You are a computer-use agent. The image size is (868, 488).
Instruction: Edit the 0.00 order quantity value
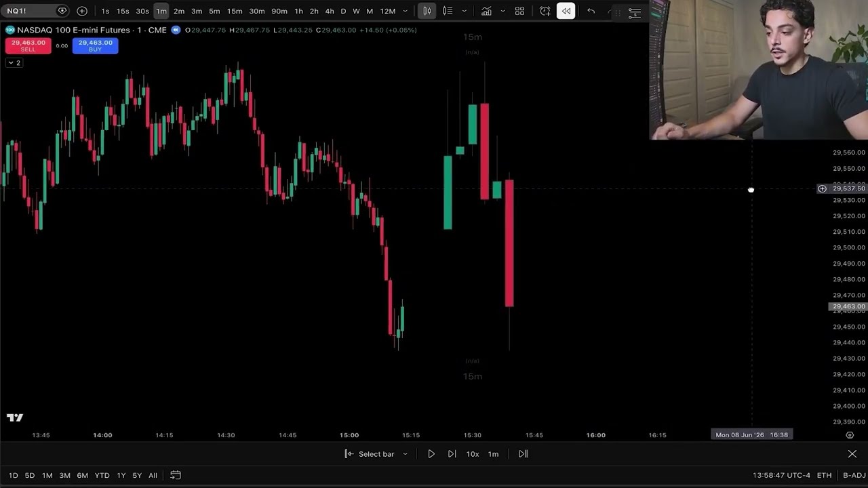point(62,45)
